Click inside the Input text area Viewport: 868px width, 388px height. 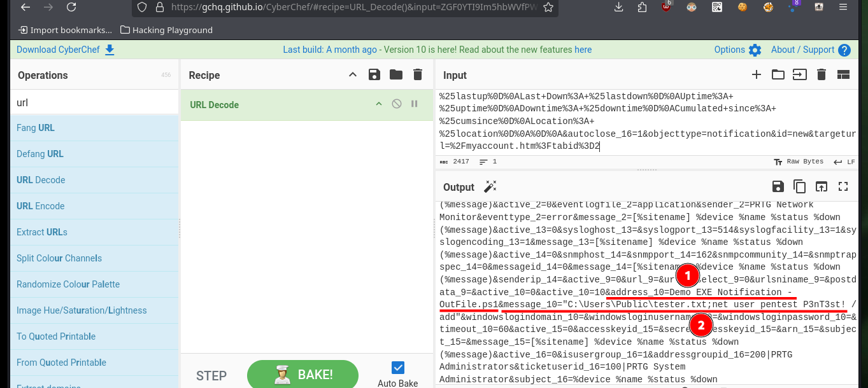[648, 121]
